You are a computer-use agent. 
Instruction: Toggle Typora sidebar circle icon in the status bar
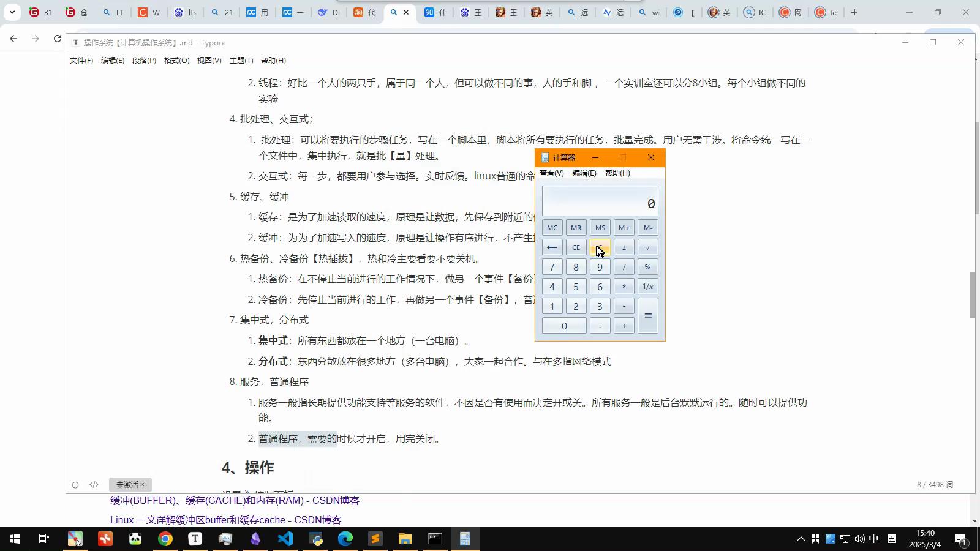click(x=75, y=485)
